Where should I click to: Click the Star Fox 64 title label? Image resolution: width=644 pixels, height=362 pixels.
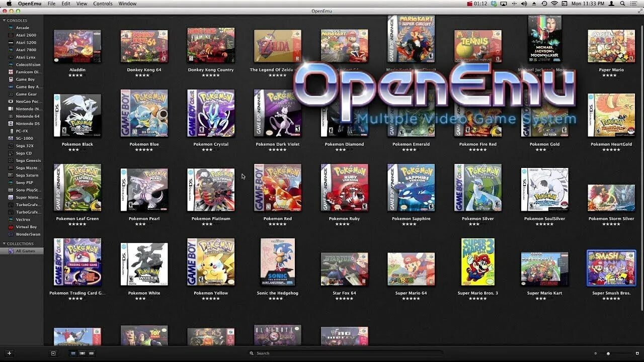click(x=344, y=293)
